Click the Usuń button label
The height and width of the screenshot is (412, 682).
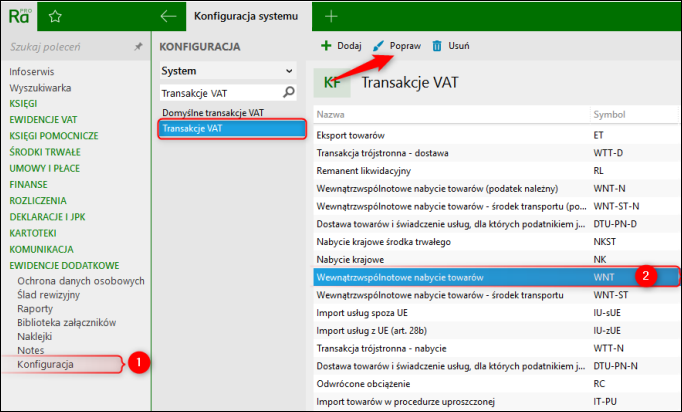pos(459,46)
